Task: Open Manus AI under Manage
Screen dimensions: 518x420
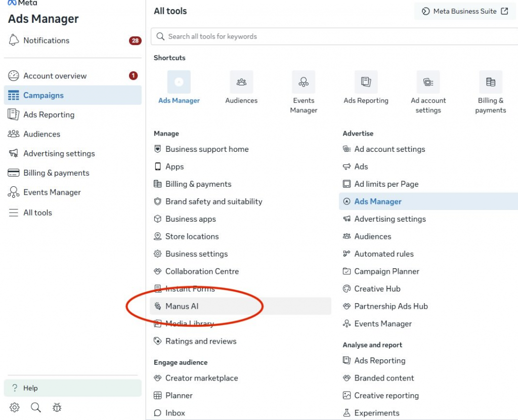Action: (182, 306)
